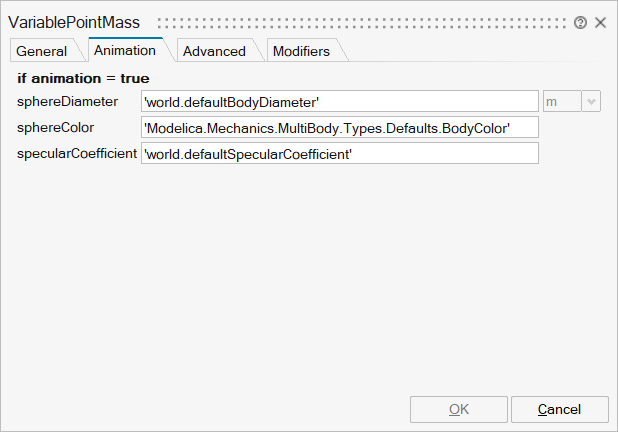Close the VariablePointMass dialog
The image size is (618, 432).
tap(600, 22)
